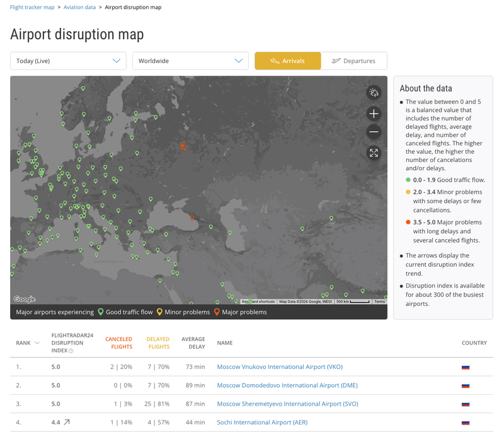Click the 44 min average delay value
This screenshot has height=432, width=504.
point(195,423)
